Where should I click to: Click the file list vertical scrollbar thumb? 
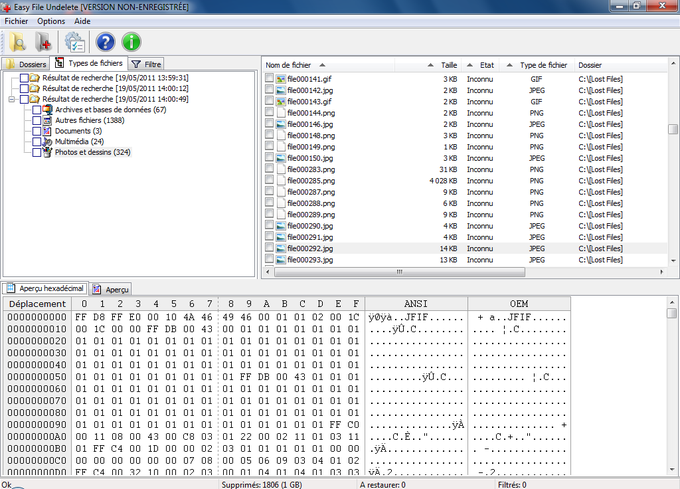673,129
